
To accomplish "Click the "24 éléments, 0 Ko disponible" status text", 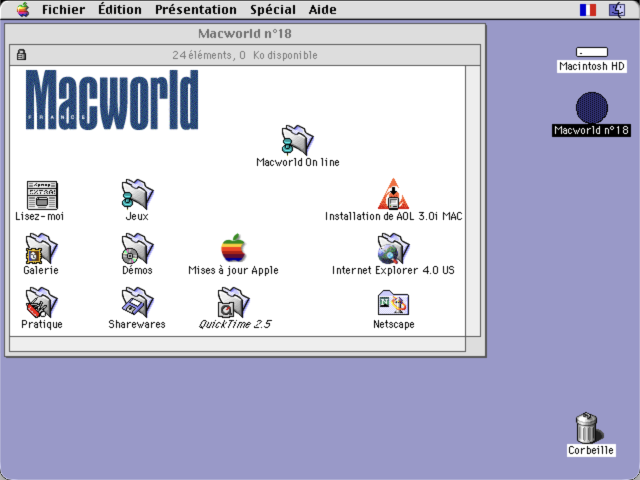I will (244, 55).
